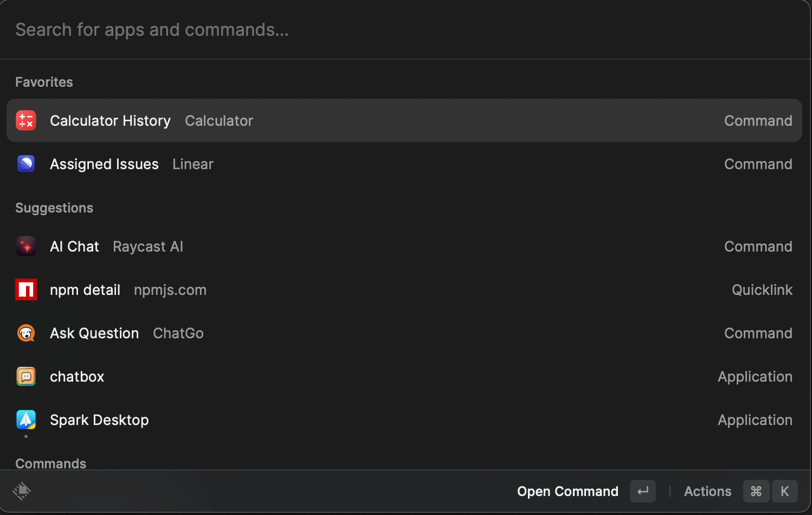Click the Raycast AI Chat icon
Image resolution: width=812 pixels, height=515 pixels.
point(26,246)
